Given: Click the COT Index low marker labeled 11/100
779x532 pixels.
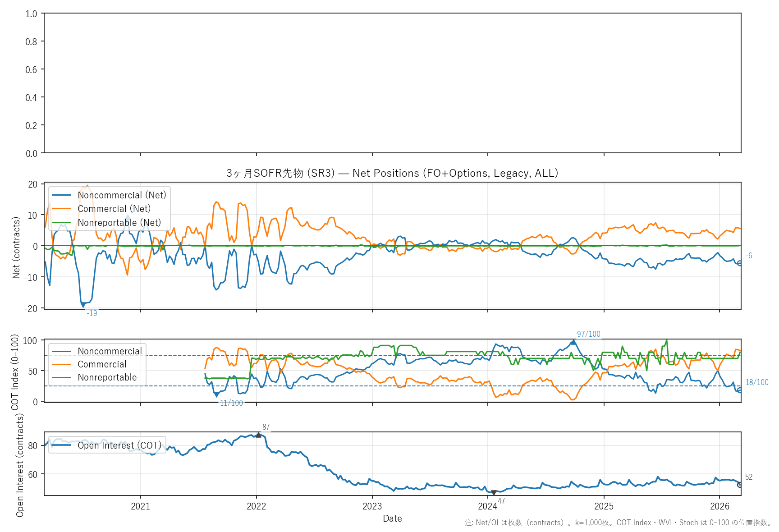Looking at the screenshot, I should click(x=217, y=395).
